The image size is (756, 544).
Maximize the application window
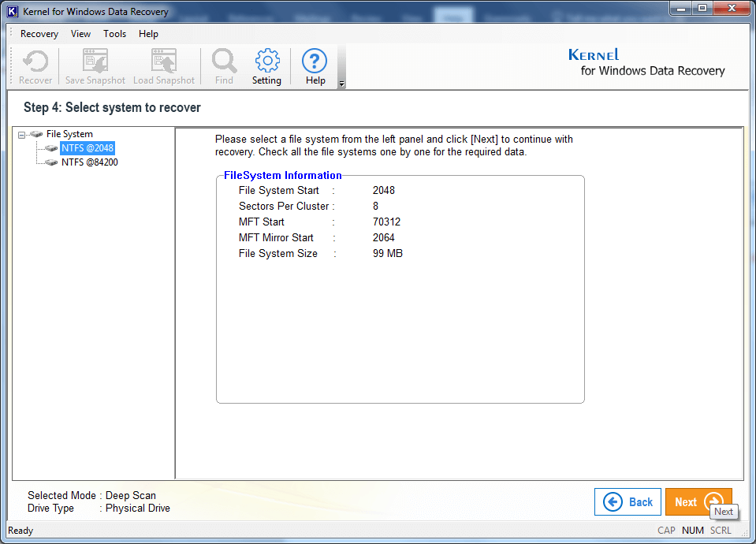[x=702, y=8]
